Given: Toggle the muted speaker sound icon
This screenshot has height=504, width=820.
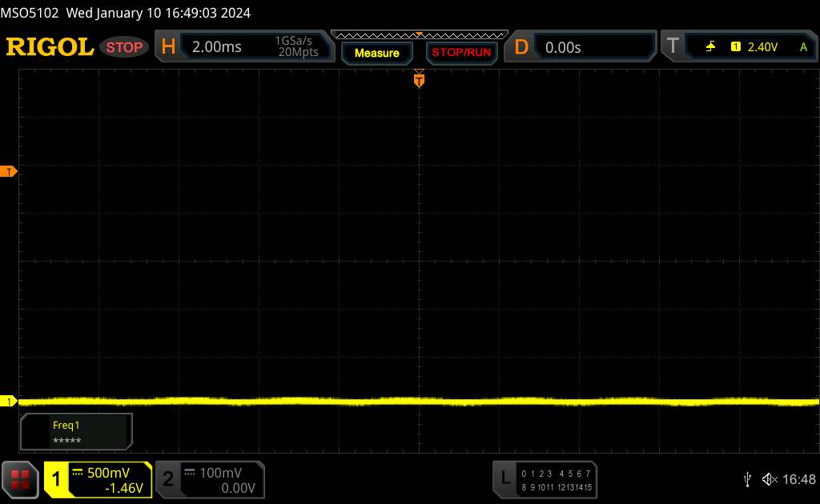Looking at the screenshot, I should pos(770,479).
